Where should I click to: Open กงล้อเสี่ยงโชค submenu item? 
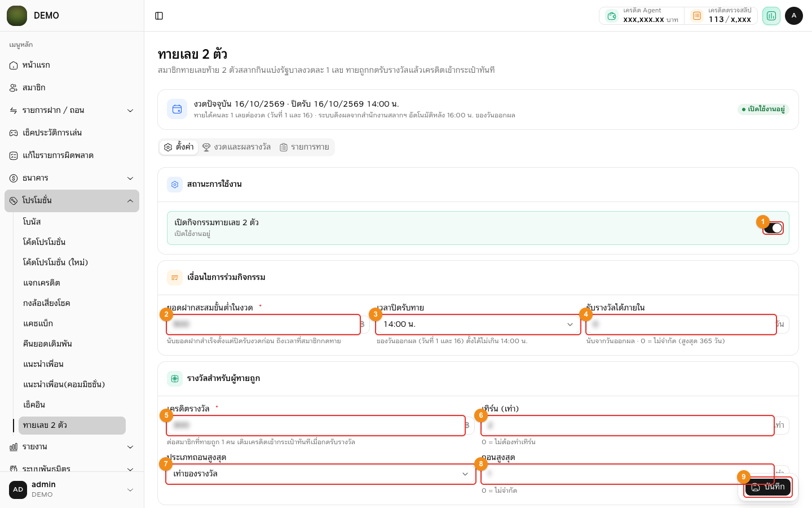(72, 303)
